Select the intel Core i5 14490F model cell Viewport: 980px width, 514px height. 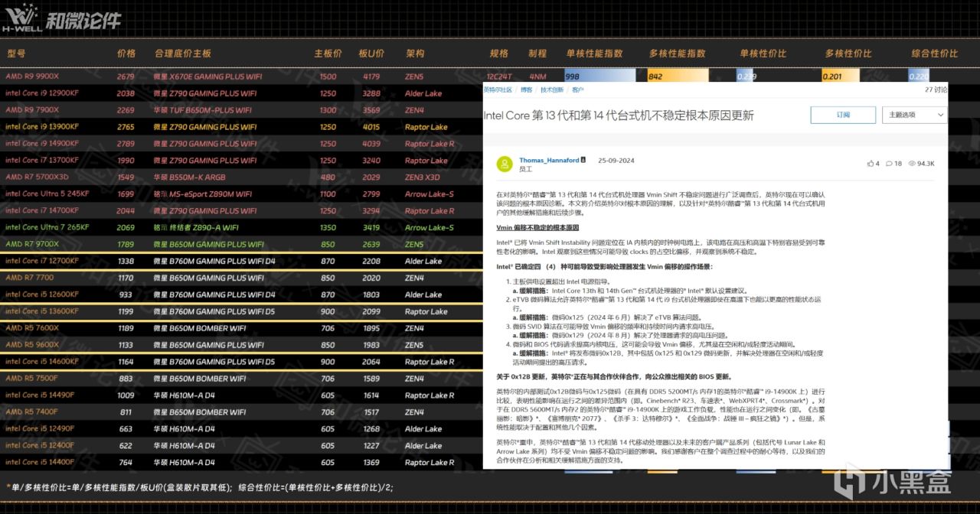coord(40,395)
